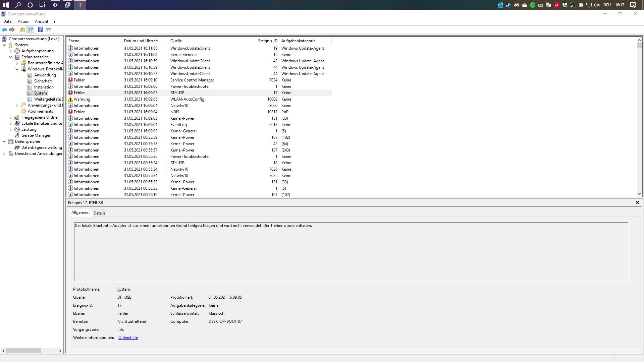The height and width of the screenshot is (362, 644).
Task: Expand the Aufgabenplanung tree node
Action: (x=11, y=51)
